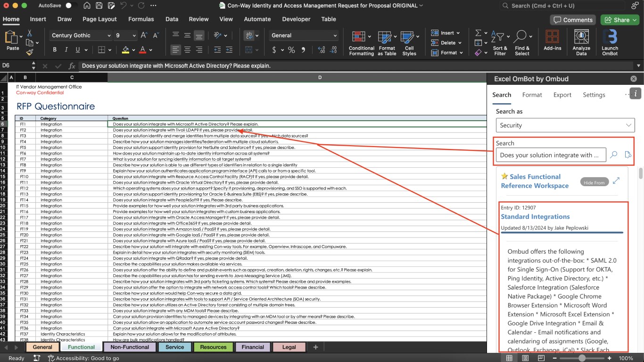Open the Add-ins gallery
Screen dimensions: 644x362
[552, 40]
